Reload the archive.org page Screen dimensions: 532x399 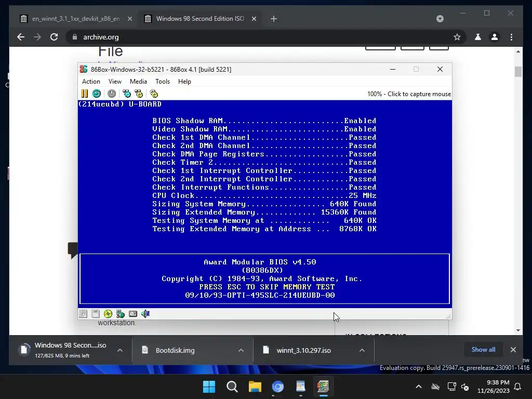coord(54,37)
